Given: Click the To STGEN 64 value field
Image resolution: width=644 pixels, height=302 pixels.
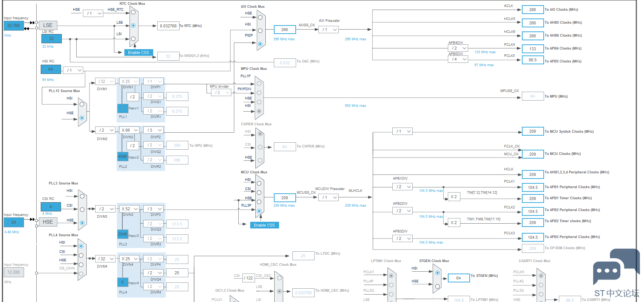Looking at the screenshot, I should (459, 278).
